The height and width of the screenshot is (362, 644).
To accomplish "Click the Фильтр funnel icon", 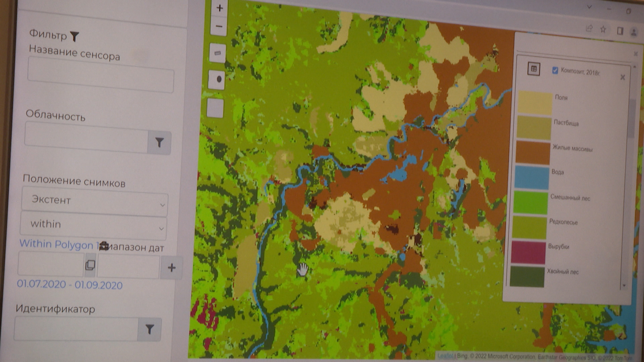I will click(74, 36).
